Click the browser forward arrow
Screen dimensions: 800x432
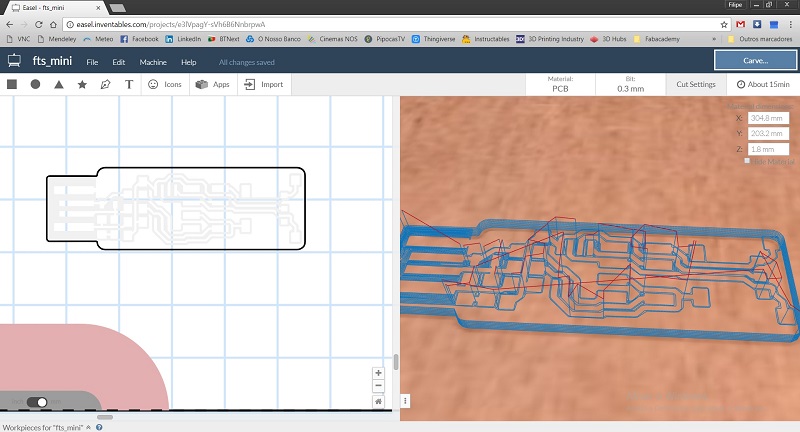[24, 24]
